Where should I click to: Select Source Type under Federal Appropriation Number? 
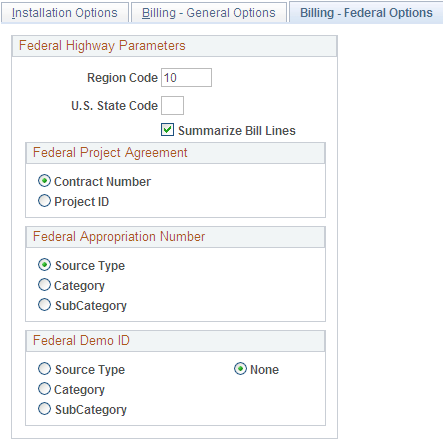coord(44,265)
